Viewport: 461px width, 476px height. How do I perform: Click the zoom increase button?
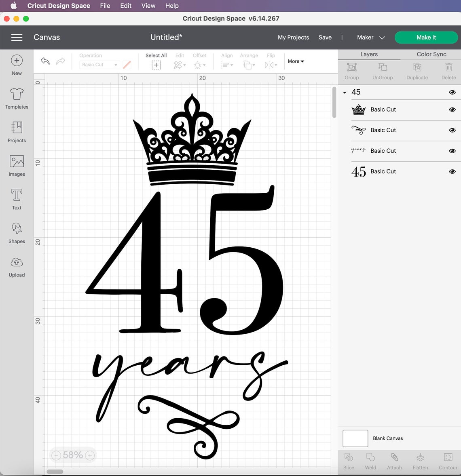pyautogui.click(x=89, y=455)
